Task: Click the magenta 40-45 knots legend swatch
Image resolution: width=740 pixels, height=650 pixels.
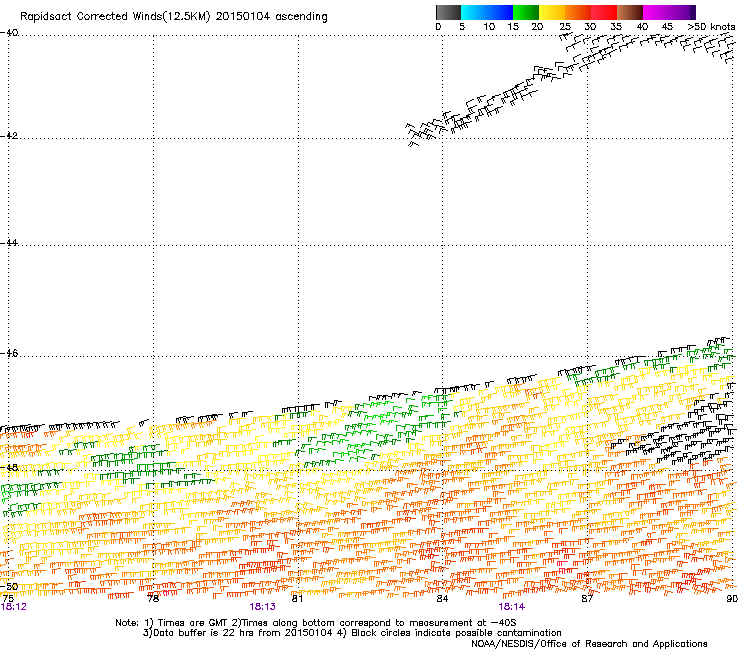Action: 656,12
